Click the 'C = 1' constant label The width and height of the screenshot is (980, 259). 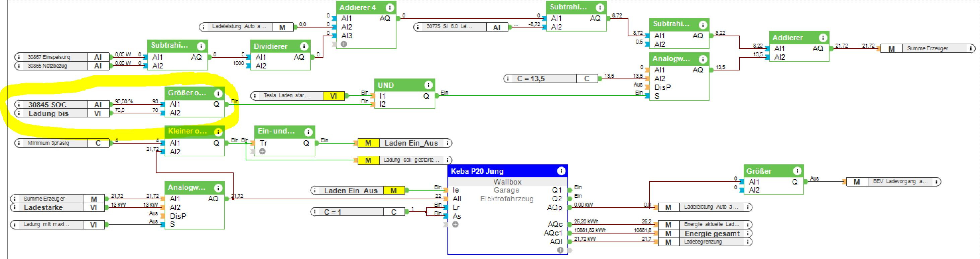point(332,212)
